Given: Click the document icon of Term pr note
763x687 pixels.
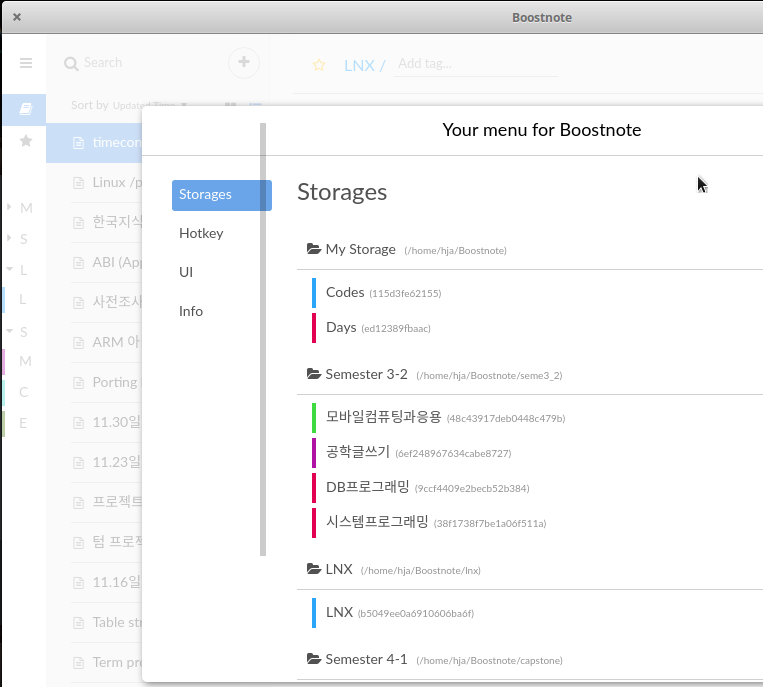Looking at the screenshot, I should pos(78,663).
